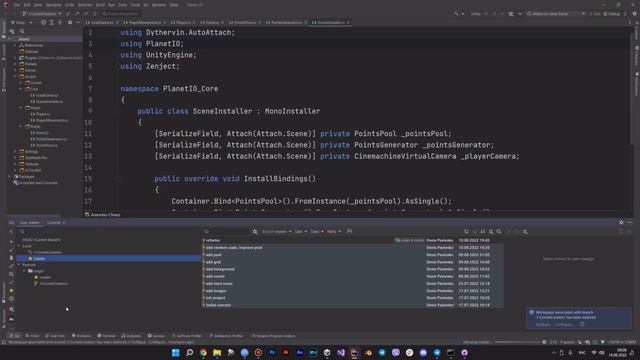Click Configure link in the notification
This screenshot has width=640, height=360.
point(564,324)
